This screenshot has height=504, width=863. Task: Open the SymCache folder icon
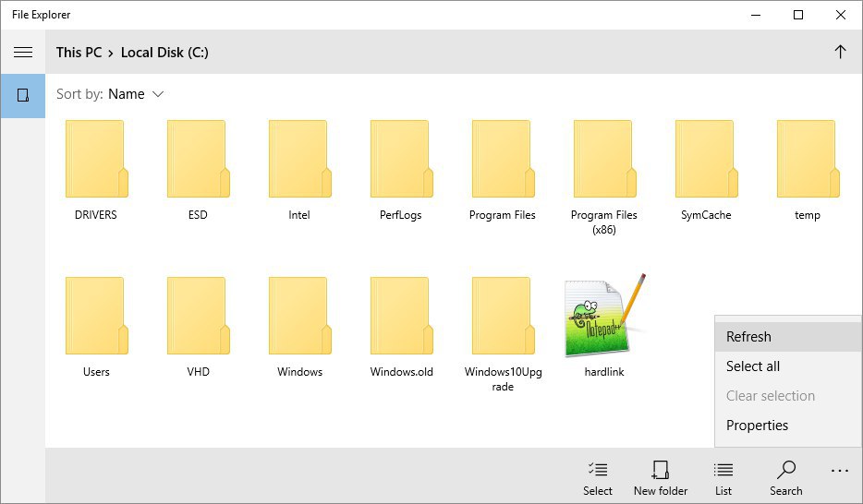(x=707, y=159)
